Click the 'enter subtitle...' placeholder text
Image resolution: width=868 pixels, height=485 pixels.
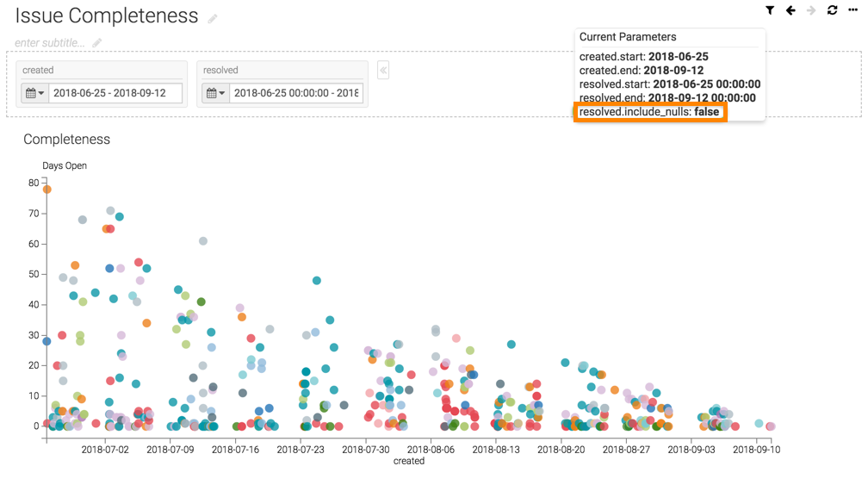click(x=50, y=43)
